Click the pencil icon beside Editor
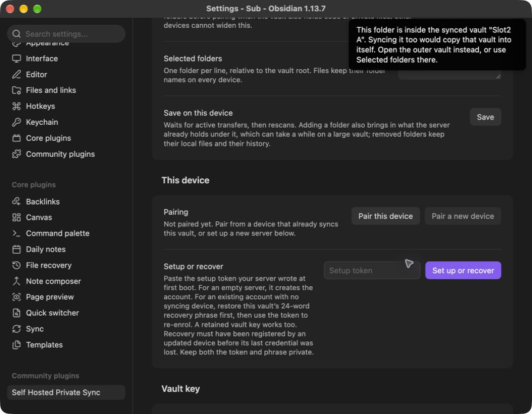 pyautogui.click(x=17, y=75)
